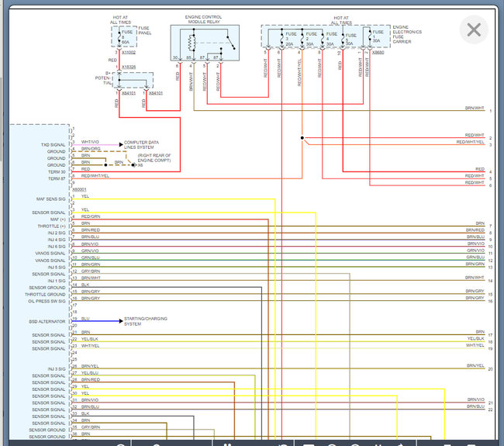The width and height of the screenshot is (504, 446).
Task: Select the BSD ALTERNATOR pin label
Action: pos(50,321)
